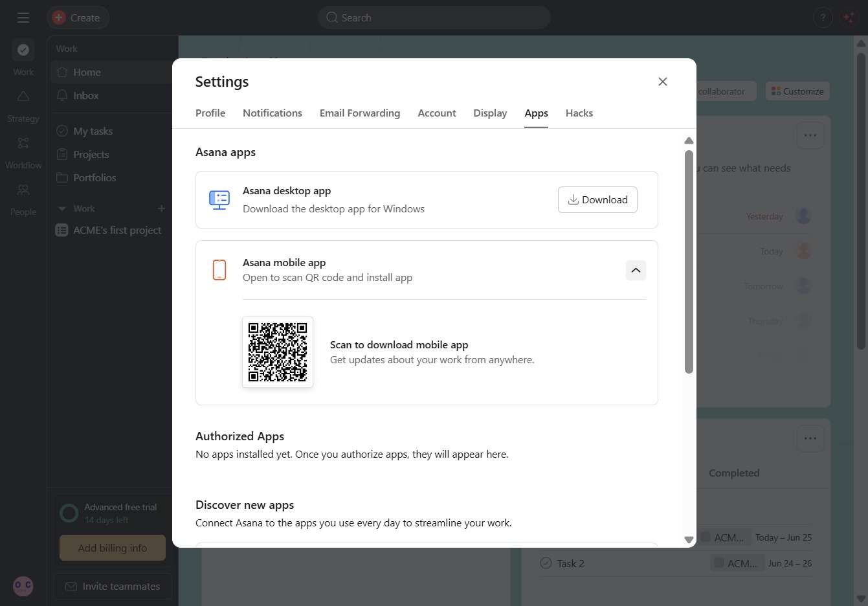Click the Asana mobile app phone icon
The image size is (868, 606).
click(x=219, y=269)
